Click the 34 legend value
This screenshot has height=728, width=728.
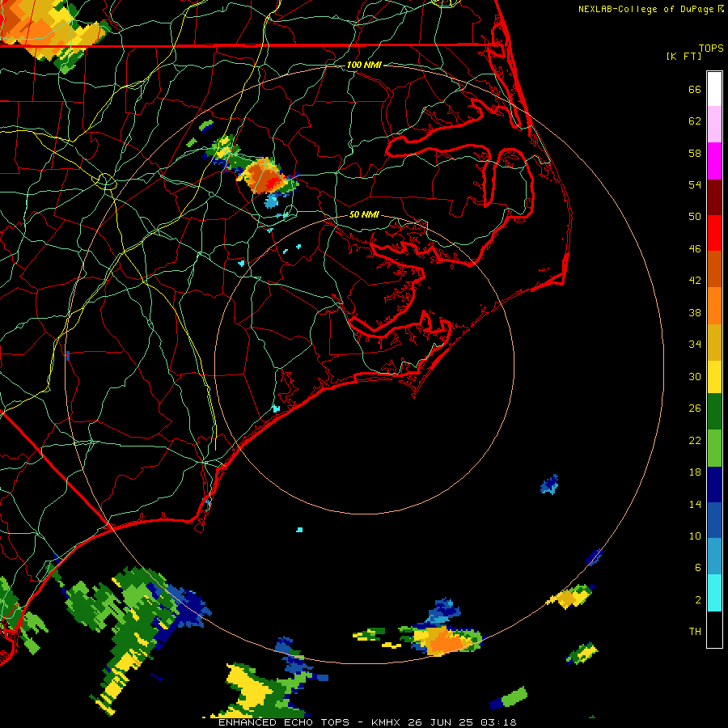click(695, 345)
